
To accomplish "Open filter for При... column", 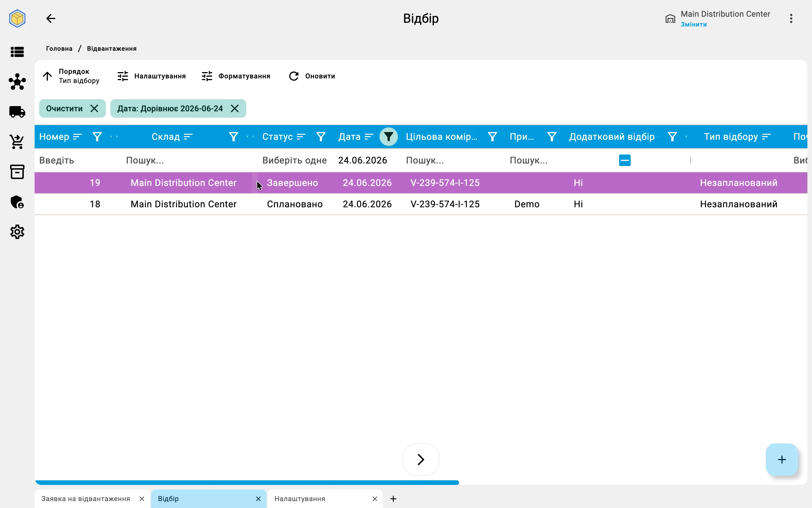I will pos(552,137).
